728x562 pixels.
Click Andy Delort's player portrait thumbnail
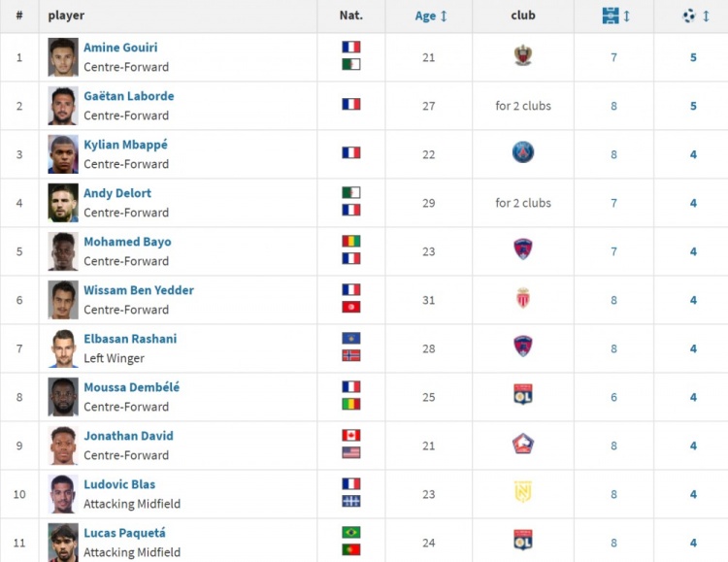tap(63, 203)
